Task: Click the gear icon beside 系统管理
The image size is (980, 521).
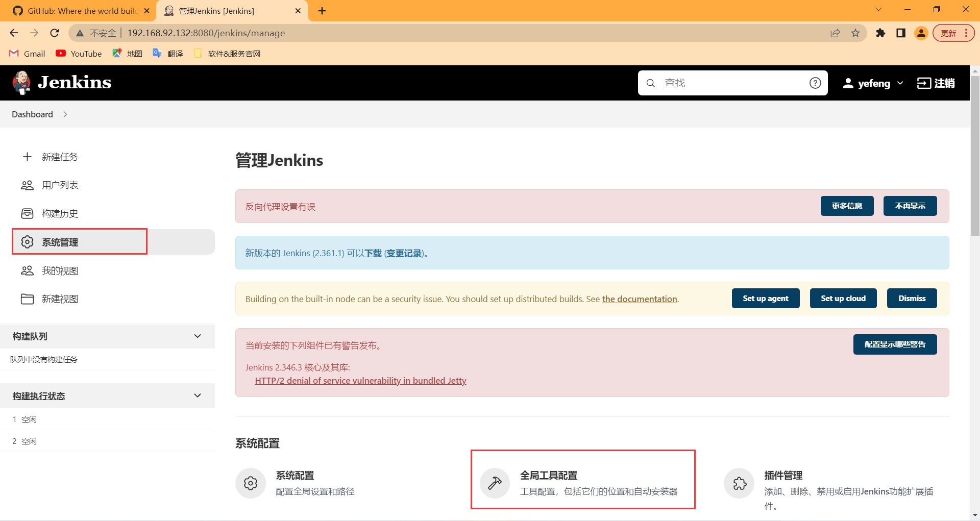Action: [27, 242]
